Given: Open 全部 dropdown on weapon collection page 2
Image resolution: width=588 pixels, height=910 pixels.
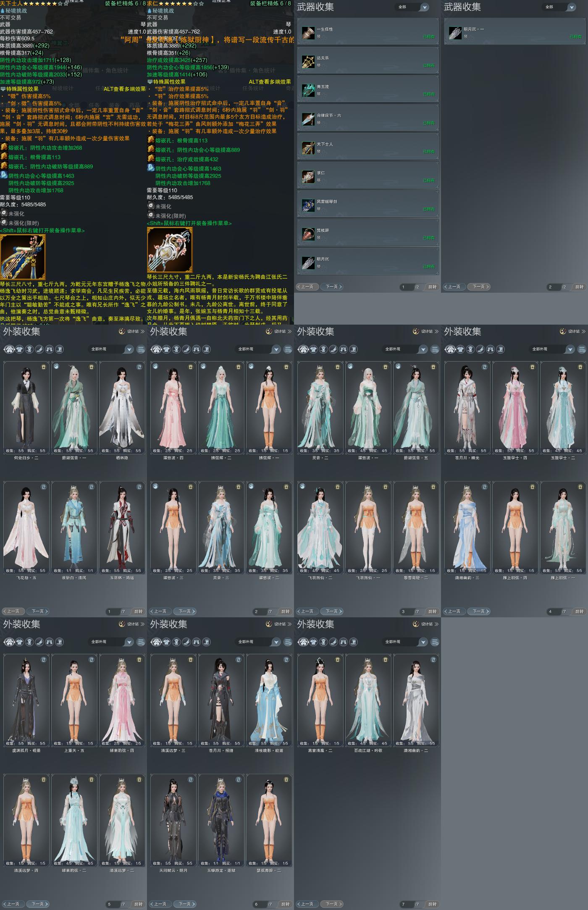Looking at the screenshot, I should point(560,7).
